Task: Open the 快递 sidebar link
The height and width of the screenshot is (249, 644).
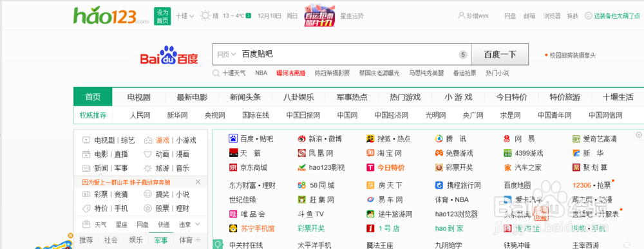Action: click(164, 225)
